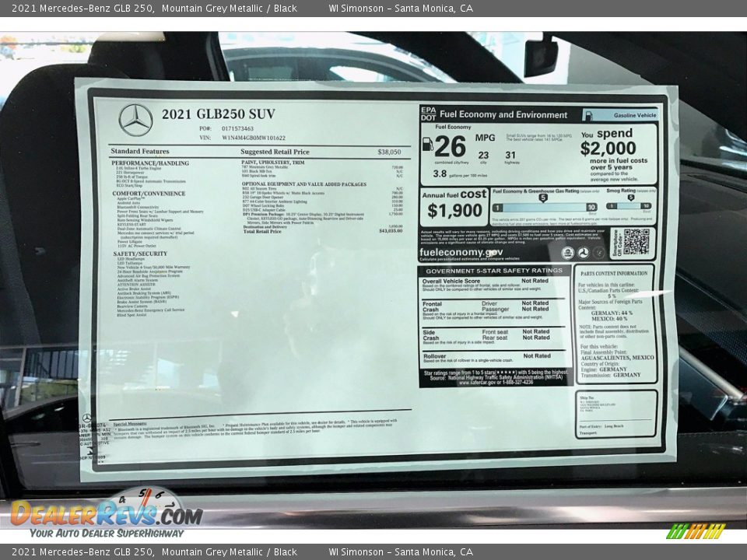
Task: Click the 'Rollover' row label
Action: [x=434, y=356]
